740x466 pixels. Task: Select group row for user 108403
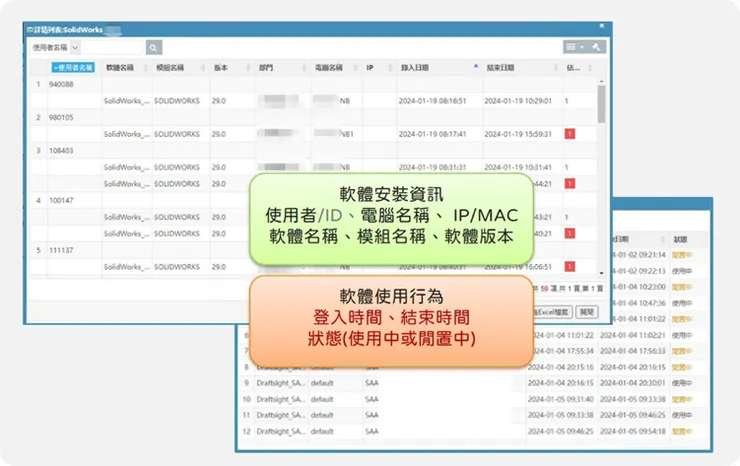pyautogui.click(x=313, y=151)
